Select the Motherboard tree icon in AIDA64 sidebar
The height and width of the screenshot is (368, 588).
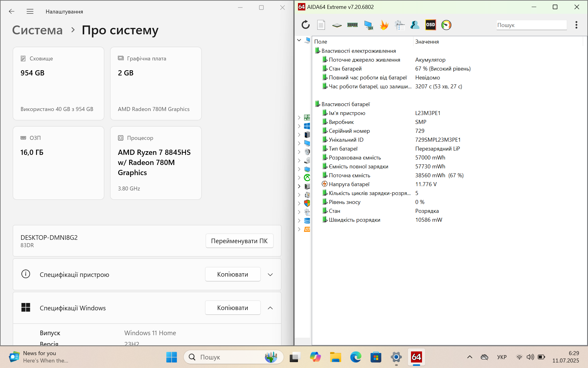pos(307,117)
